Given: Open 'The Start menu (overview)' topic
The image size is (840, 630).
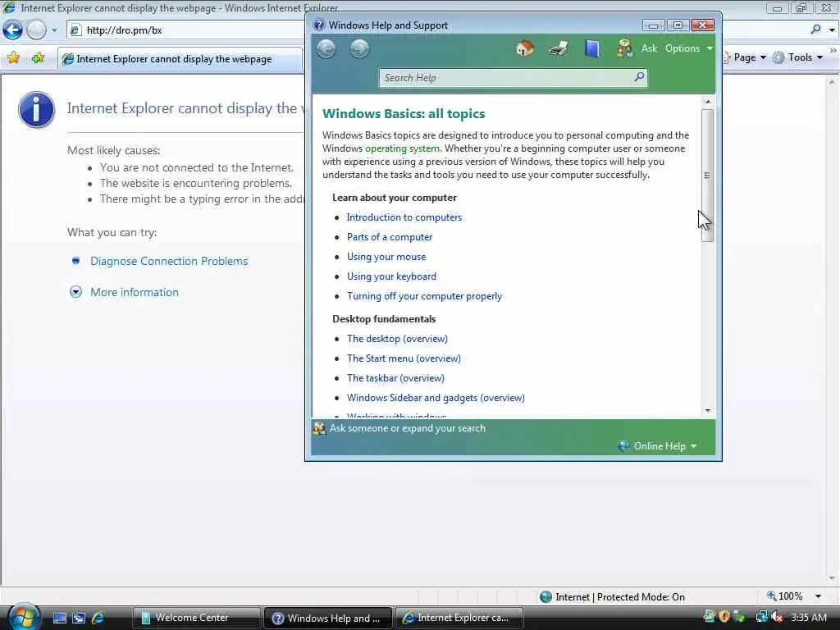Looking at the screenshot, I should (404, 358).
